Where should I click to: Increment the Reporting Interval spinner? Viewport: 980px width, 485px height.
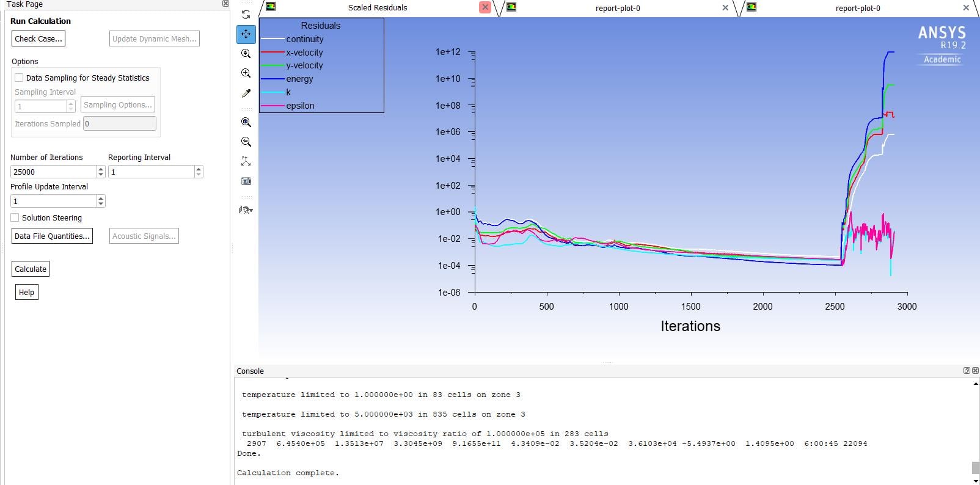tap(199, 169)
